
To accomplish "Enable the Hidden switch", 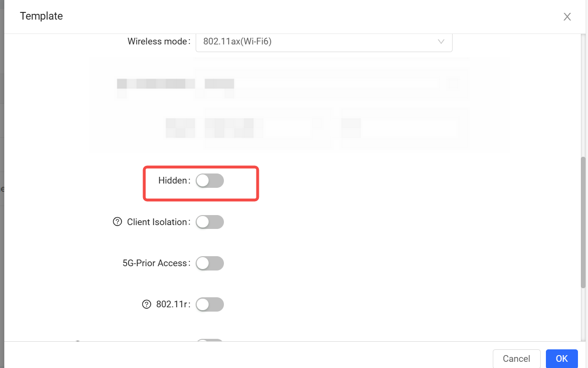I will tap(210, 181).
